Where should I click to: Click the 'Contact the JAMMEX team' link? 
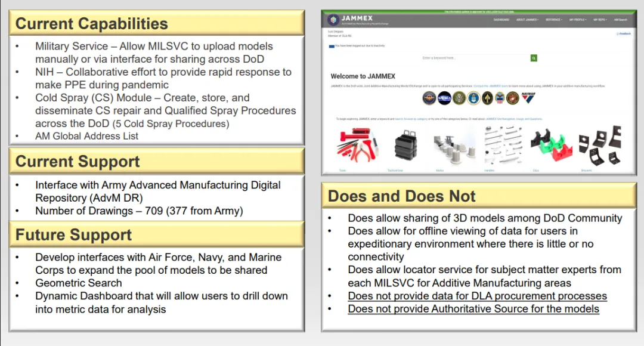click(x=491, y=86)
